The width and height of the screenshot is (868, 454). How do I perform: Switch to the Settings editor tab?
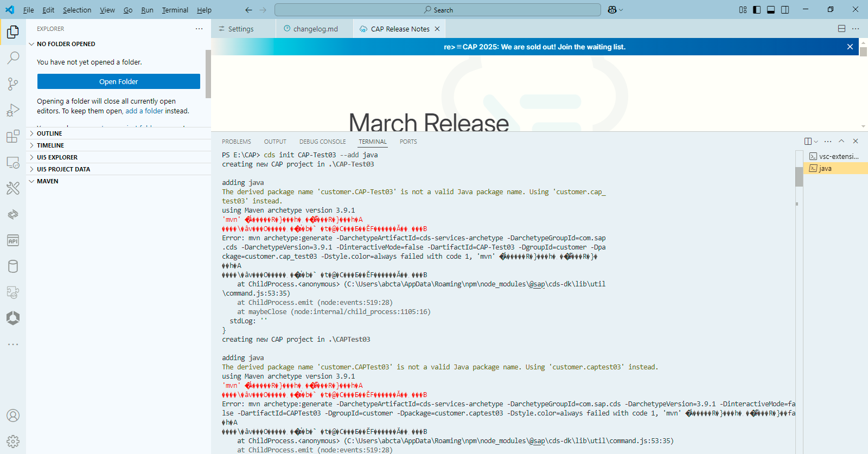243,29
